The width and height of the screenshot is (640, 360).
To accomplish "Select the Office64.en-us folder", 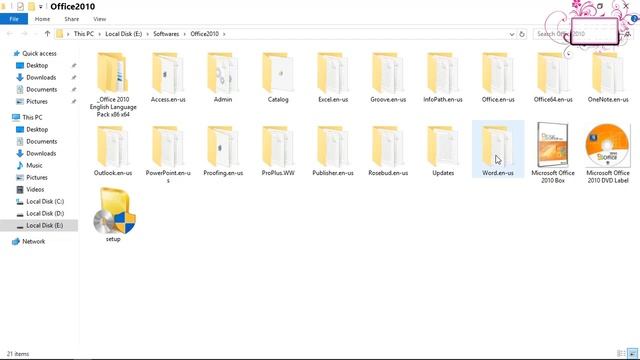I will (553, 78).
